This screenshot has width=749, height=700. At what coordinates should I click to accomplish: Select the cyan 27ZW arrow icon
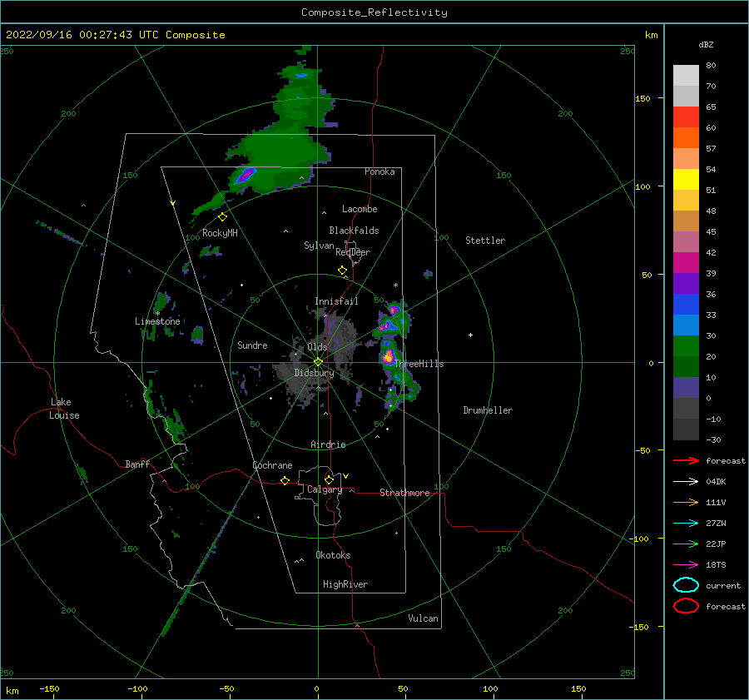(x=686, y=523)
